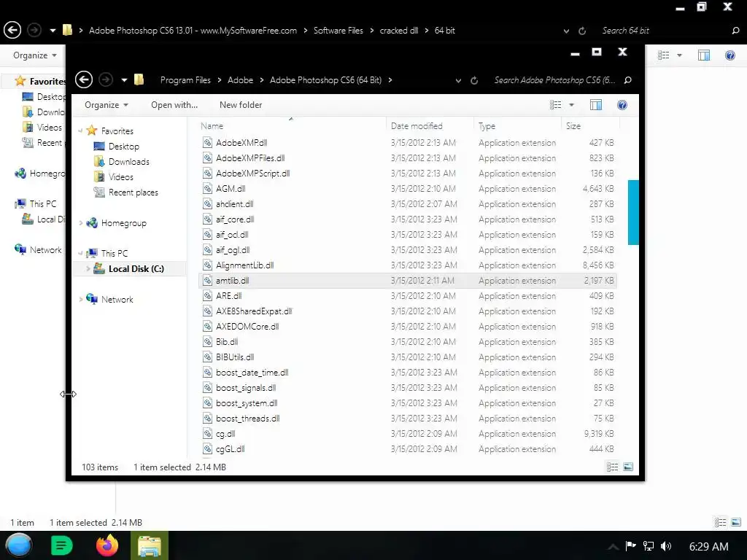Select amtlib.dll file icon
Viewport: 747px width, 560px height.
207,281
